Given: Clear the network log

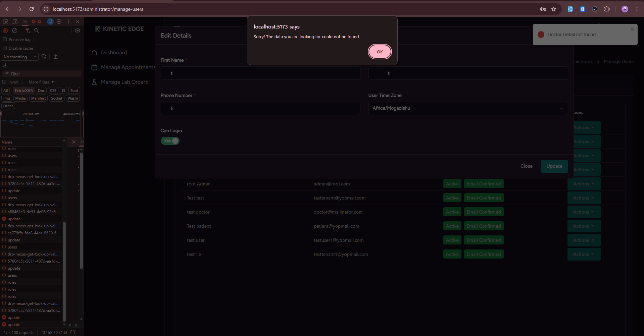Looking at the screenshot, I should [15, 31].
